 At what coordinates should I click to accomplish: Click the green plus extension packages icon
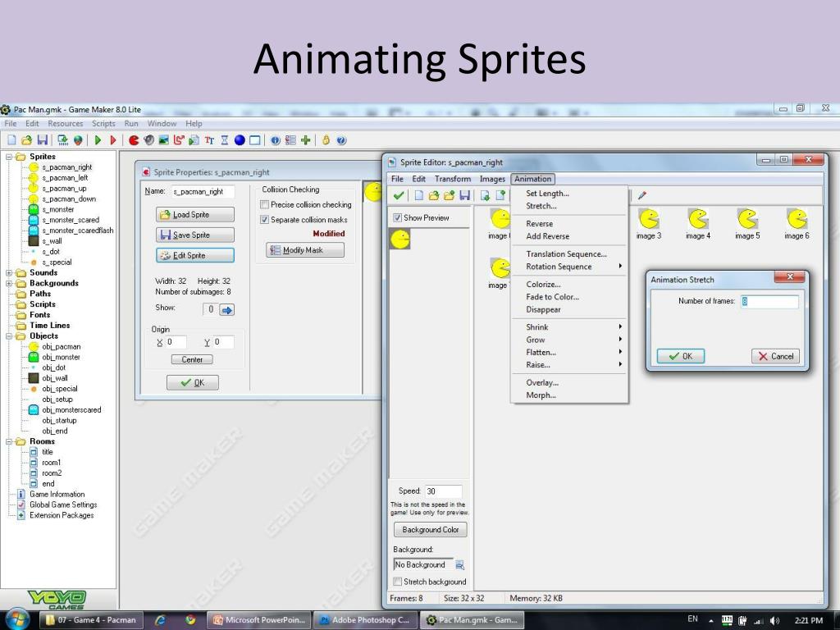click(306, 140)
